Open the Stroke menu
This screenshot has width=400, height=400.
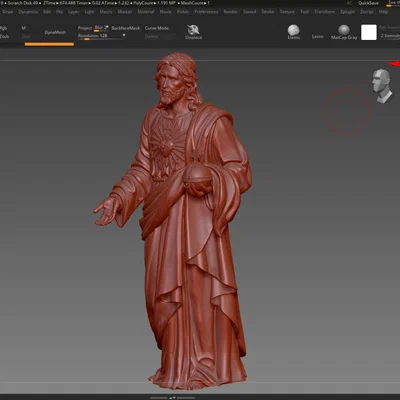[268, 12]
